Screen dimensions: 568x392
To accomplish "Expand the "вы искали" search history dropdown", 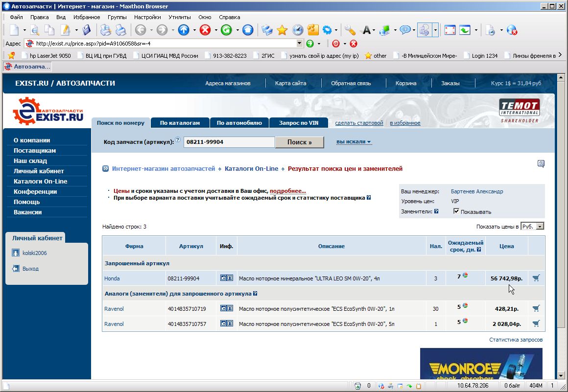I will [354, 142].
